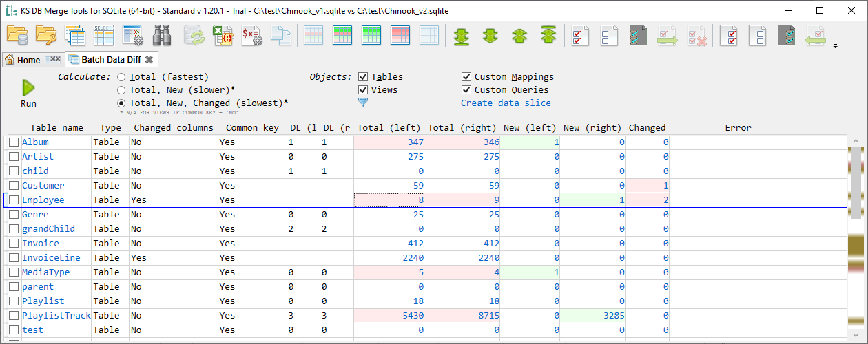Check the MediaType row checkbox
This screenshot has width=868, height=344.
14,272
